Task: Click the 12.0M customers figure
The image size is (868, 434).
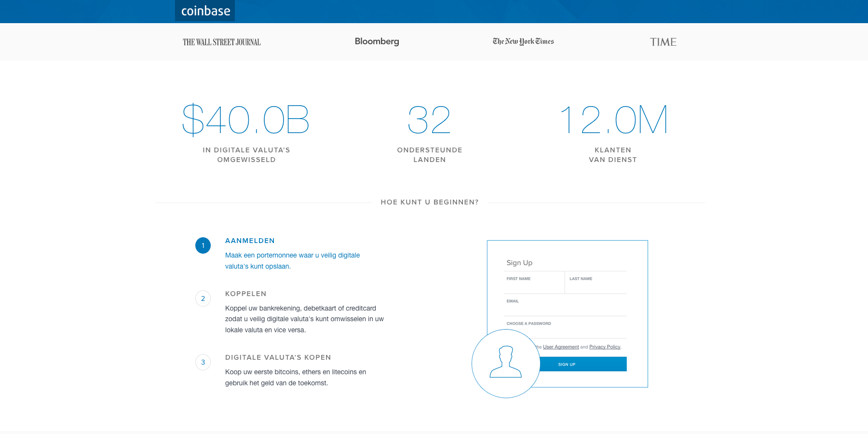Action: pos(613,120)
